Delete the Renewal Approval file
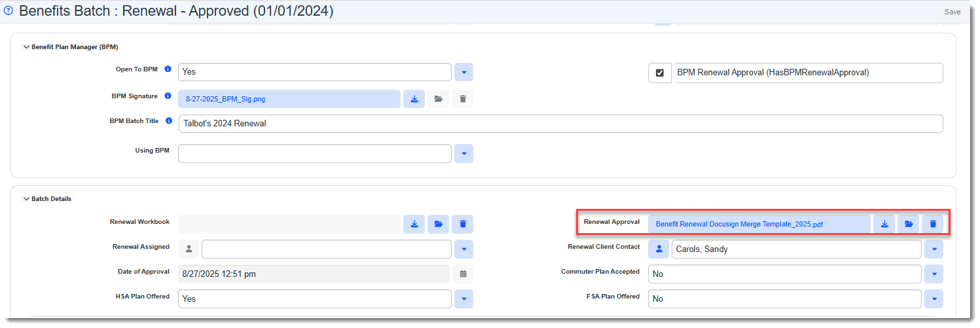 click(x=933, y=224)
